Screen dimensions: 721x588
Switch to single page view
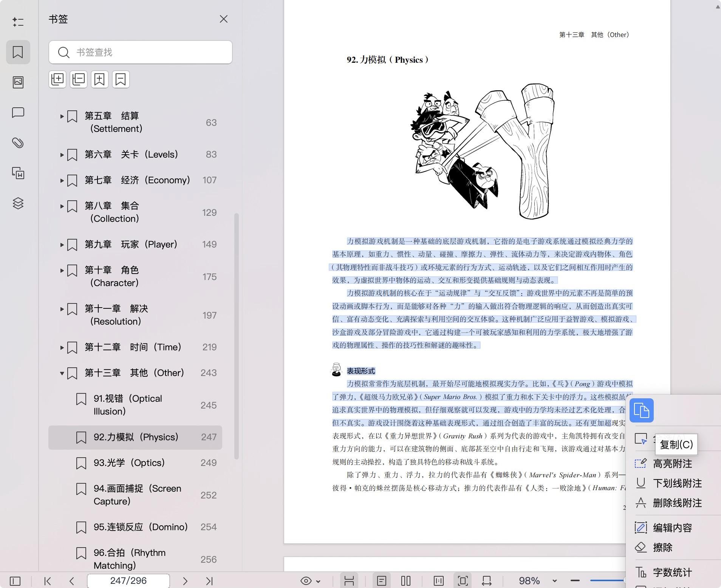coord(382,581)
